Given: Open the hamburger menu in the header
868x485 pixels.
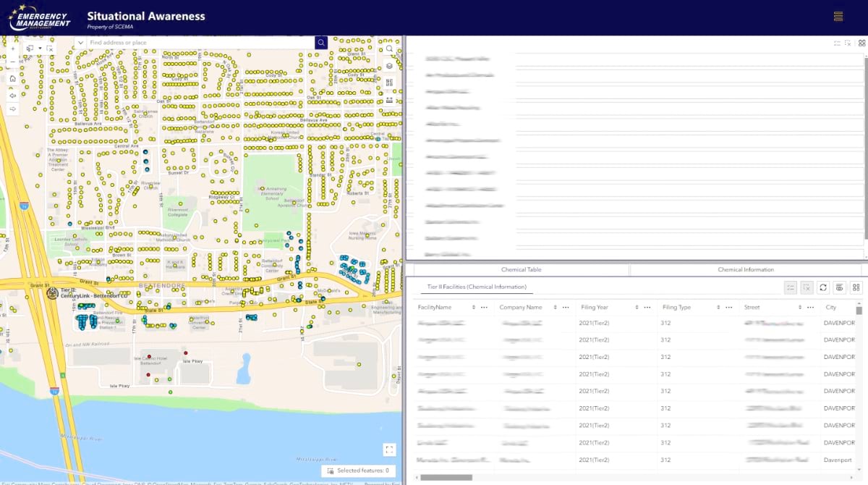Looking at the screenshot, I should click(x=838, y=17).
